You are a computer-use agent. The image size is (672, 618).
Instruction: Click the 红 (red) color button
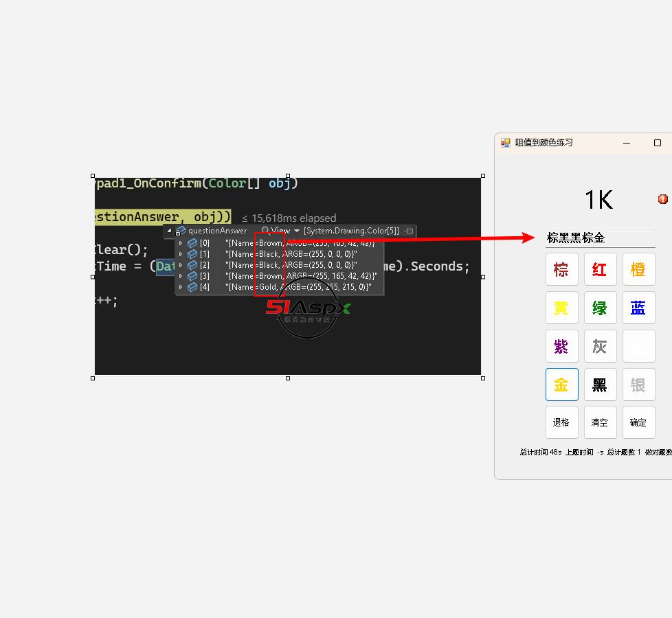pyautogui.click(x=600, y=269)
